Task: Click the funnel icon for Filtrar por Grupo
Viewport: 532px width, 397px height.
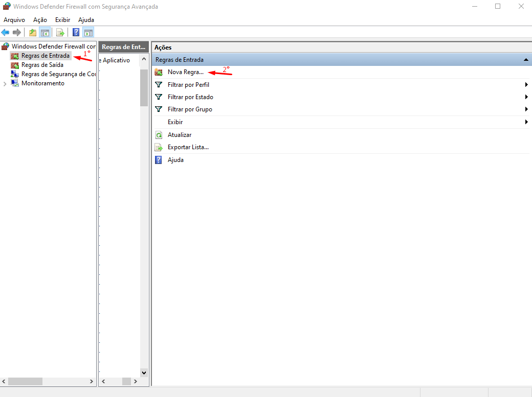Action: [x=159, y=109]
